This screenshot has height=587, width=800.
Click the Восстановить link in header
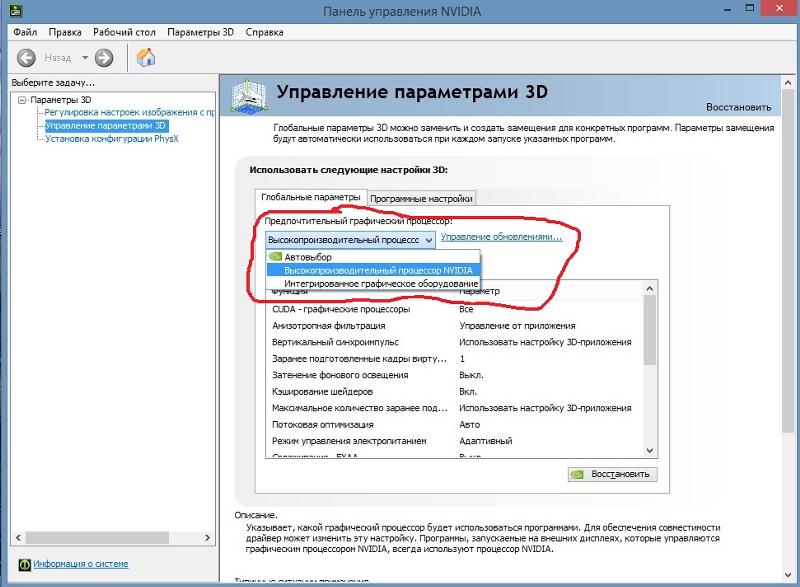click(738, 107)
